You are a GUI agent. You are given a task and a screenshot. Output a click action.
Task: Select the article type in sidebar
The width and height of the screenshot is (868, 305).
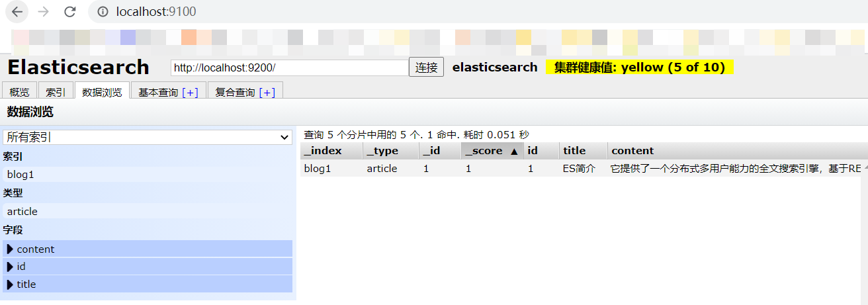point(148,212)
